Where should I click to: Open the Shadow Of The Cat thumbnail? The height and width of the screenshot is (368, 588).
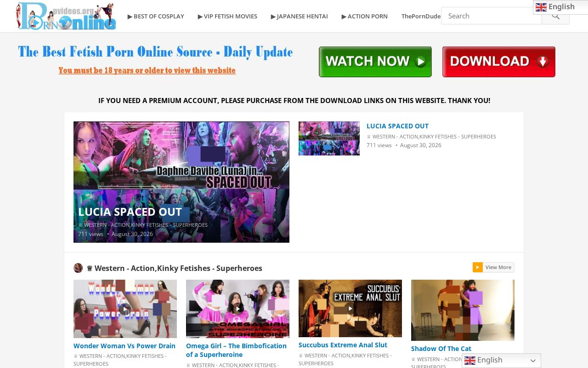pos(463,310)
